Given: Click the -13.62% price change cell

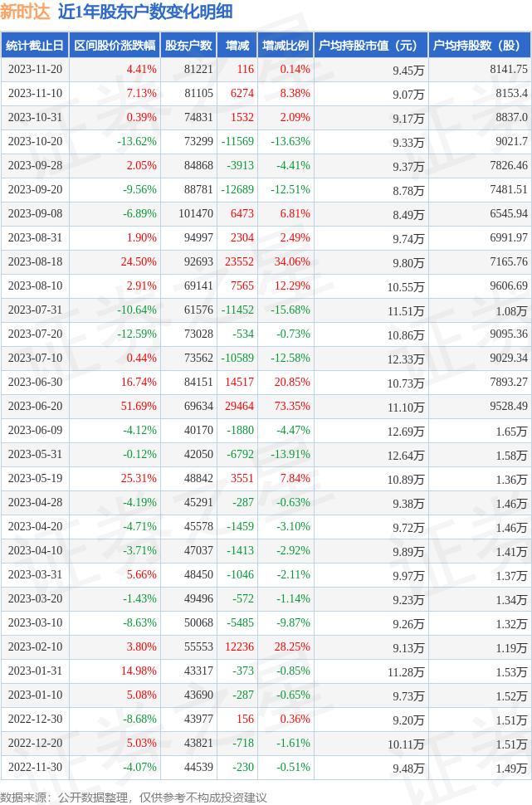Looking at the screenshot, I should point(137,141).
